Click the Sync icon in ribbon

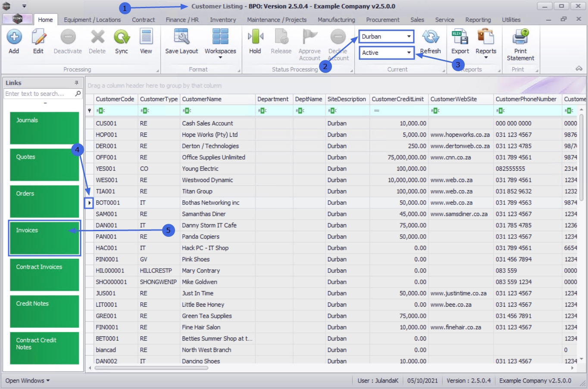click(x=122, y=38)
